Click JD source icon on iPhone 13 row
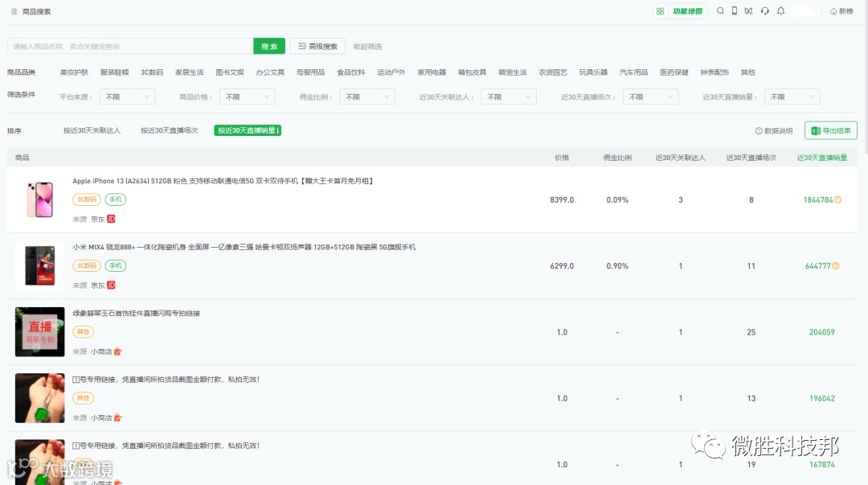This screenshot has height=485, width=868. (x=111, y=219)
